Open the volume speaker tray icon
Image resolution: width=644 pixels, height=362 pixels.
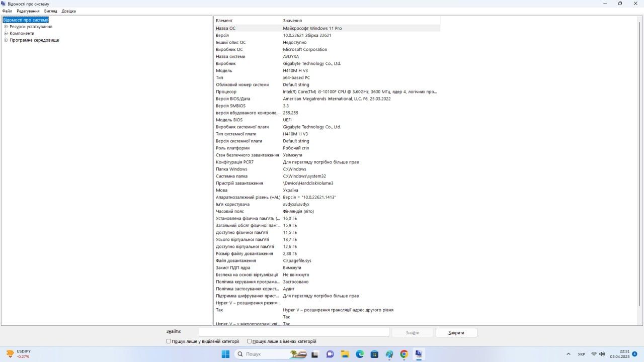[x=602, y=354]
